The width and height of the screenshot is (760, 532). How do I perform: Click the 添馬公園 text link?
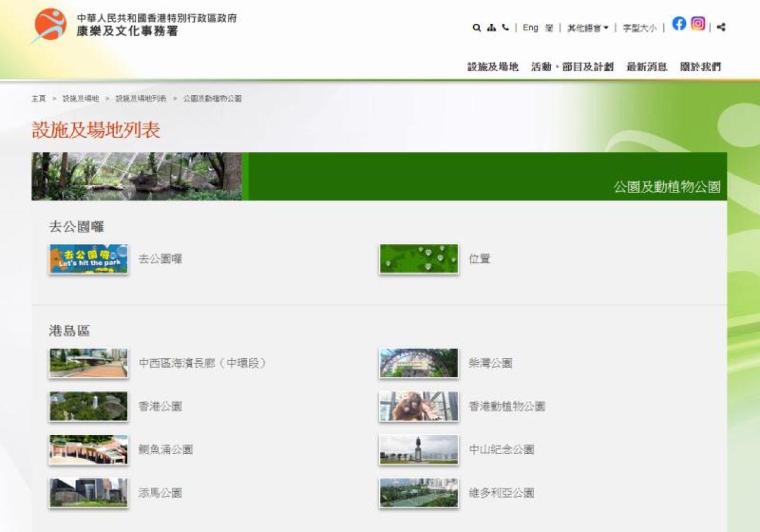point(160,493)
